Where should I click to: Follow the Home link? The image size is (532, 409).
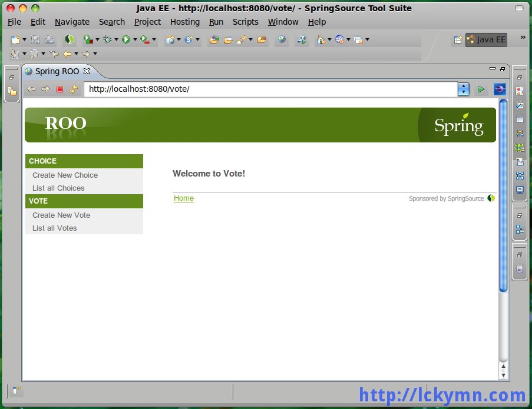184,198
